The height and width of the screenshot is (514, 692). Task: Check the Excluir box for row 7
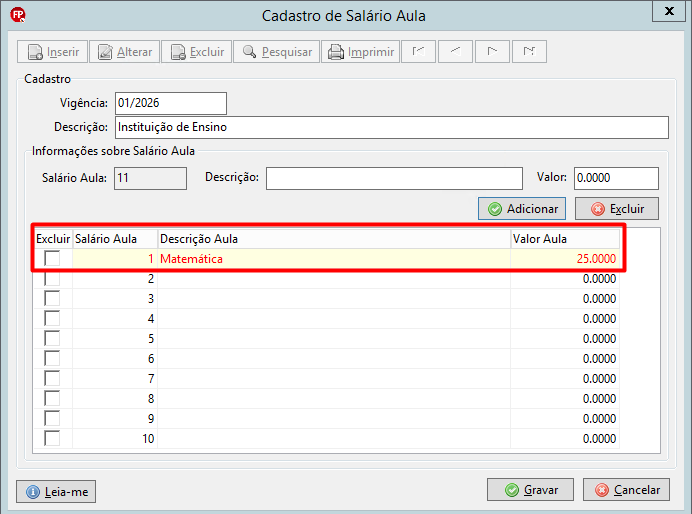(52, 378)
